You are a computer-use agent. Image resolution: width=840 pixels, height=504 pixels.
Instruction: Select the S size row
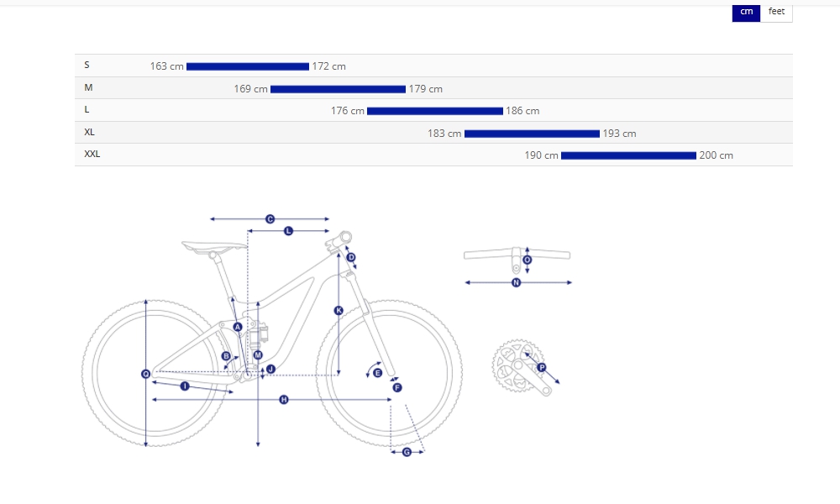click(x=87, y=66)
